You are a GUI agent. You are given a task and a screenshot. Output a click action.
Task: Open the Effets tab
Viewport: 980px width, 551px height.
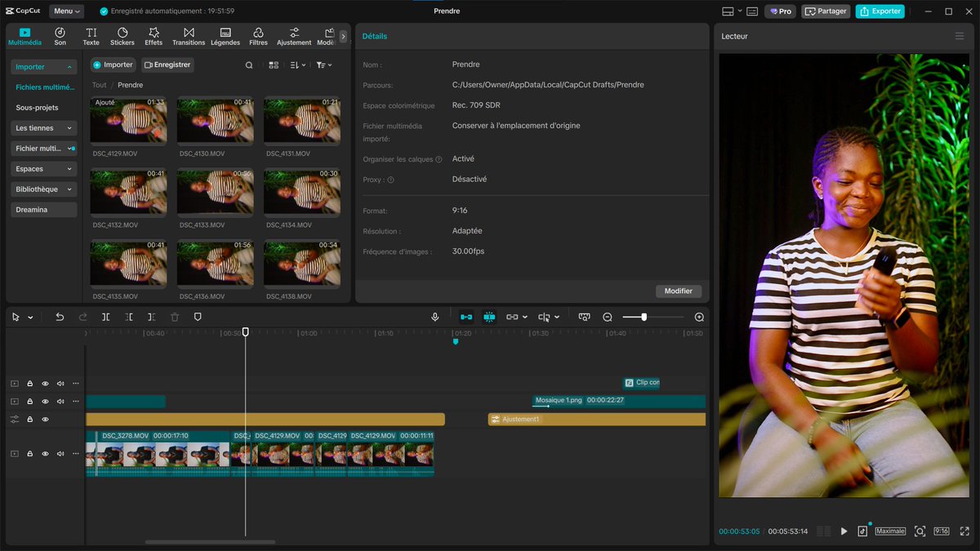pyautogui.click(x=154, y=36)
